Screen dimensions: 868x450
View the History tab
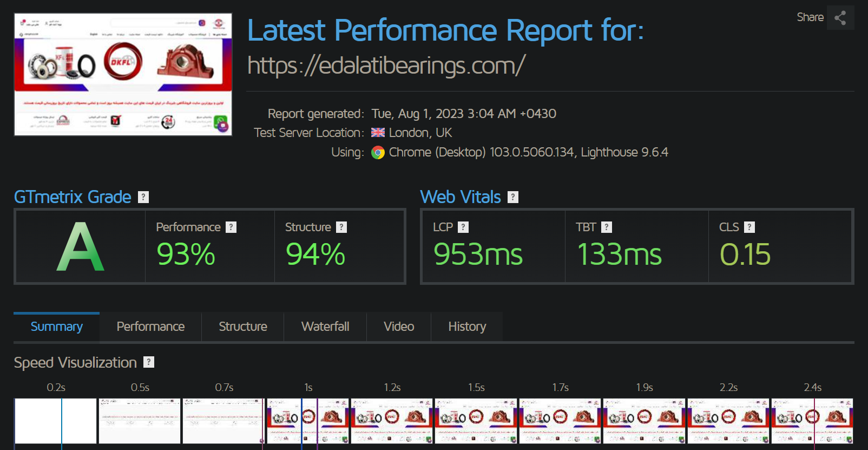click(x=467, y=327)
